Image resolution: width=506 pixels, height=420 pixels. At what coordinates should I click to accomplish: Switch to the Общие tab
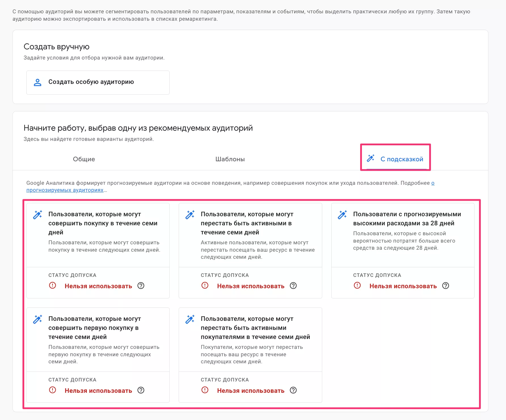point(83,159)
